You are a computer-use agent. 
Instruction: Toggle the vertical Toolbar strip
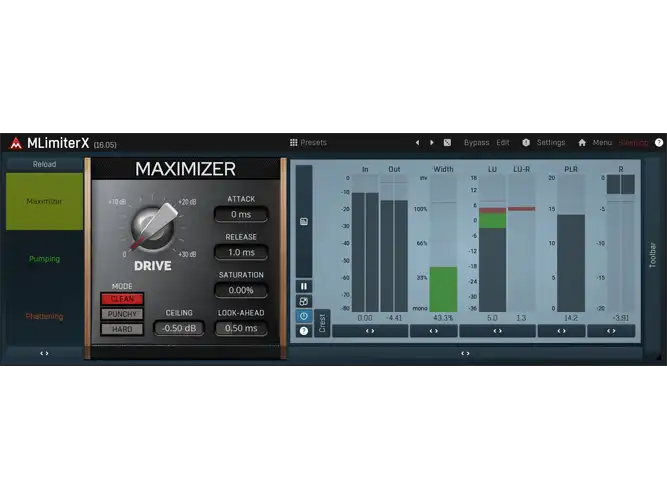[653, 254]
